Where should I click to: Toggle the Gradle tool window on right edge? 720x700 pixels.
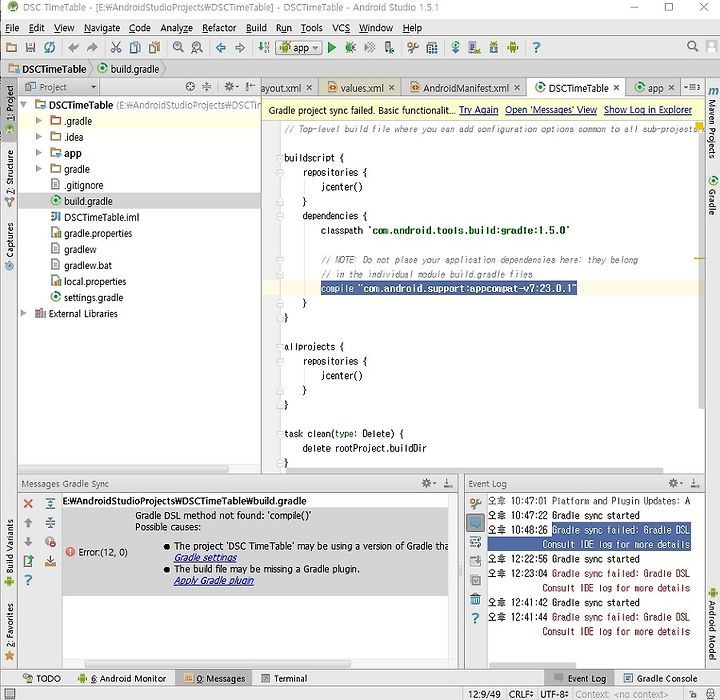712,195
